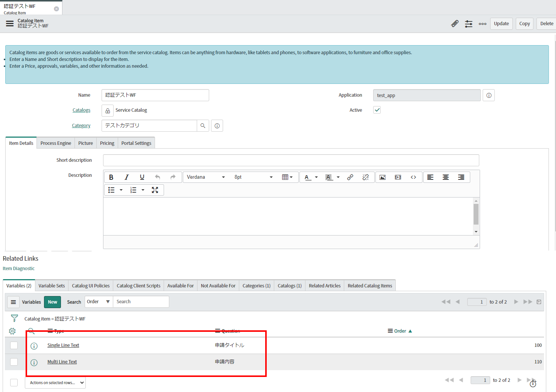Screen dimensions: 556x392
Task: Switch to the Pricing tab
Action: point(107,143)
